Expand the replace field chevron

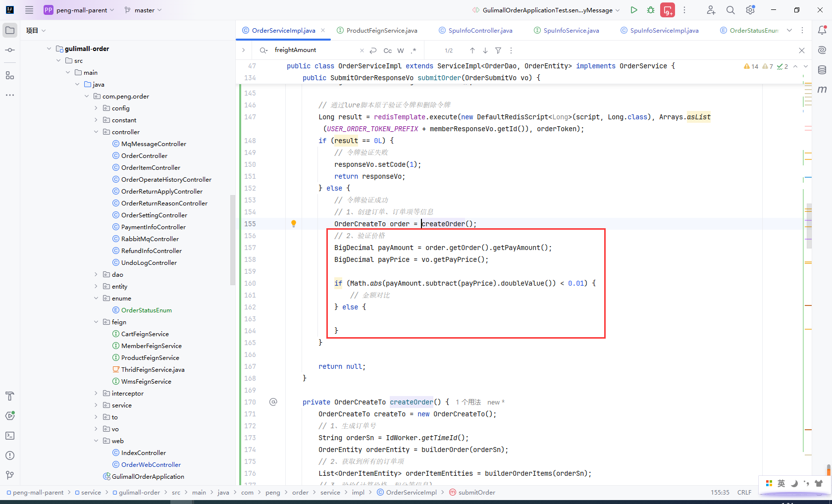[x=243, y=50]
